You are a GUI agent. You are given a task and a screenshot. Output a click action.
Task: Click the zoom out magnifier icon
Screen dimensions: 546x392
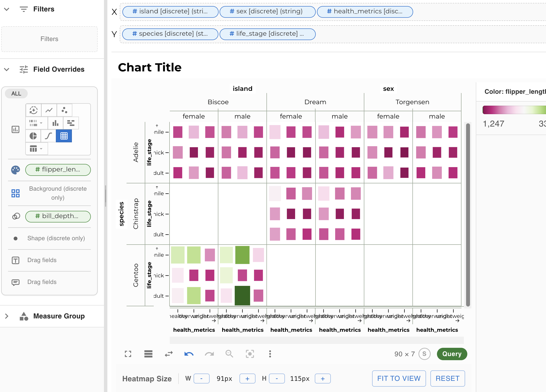click(229, 354)
